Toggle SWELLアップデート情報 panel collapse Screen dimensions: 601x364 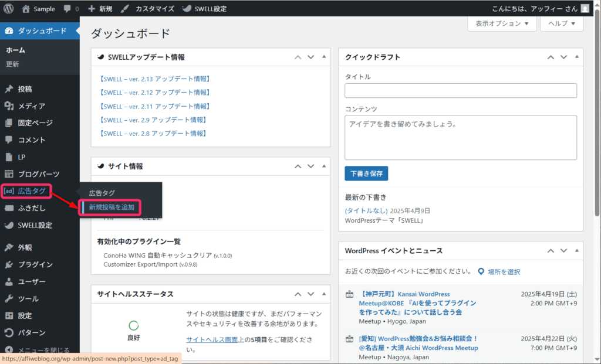[x=324, y=57]
